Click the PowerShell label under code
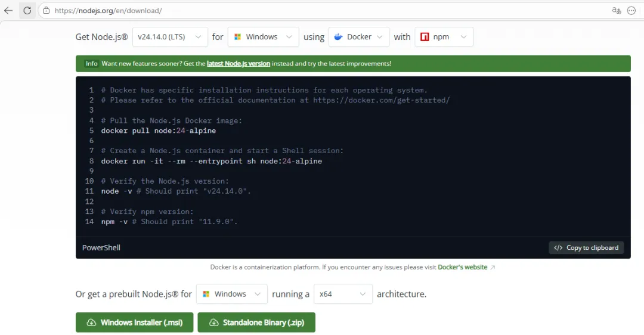The width and height of the screenshot is (644, 335). pyautogui.click(x=101, y=247)
